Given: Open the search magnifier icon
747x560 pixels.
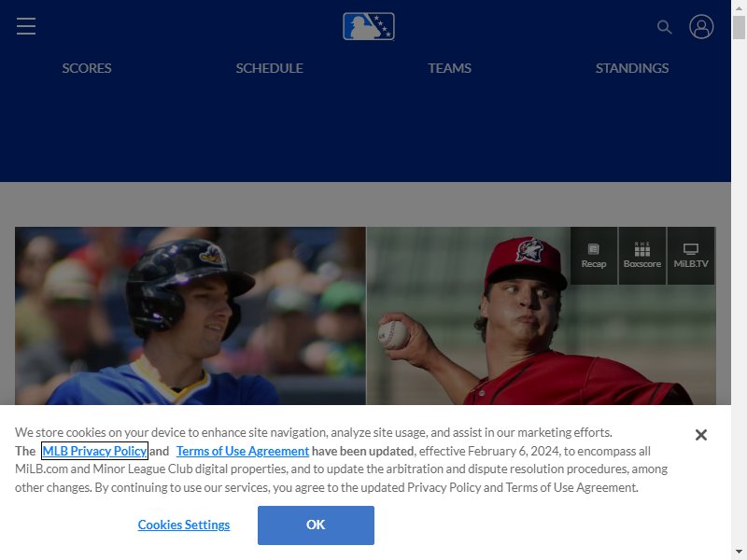Looking at the screenshot, I should point(664,27).
